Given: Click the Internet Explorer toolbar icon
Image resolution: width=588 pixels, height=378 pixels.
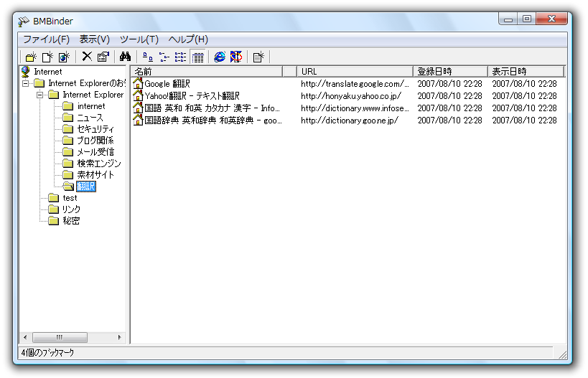Looking at the screenshot, I should [220, 57].
